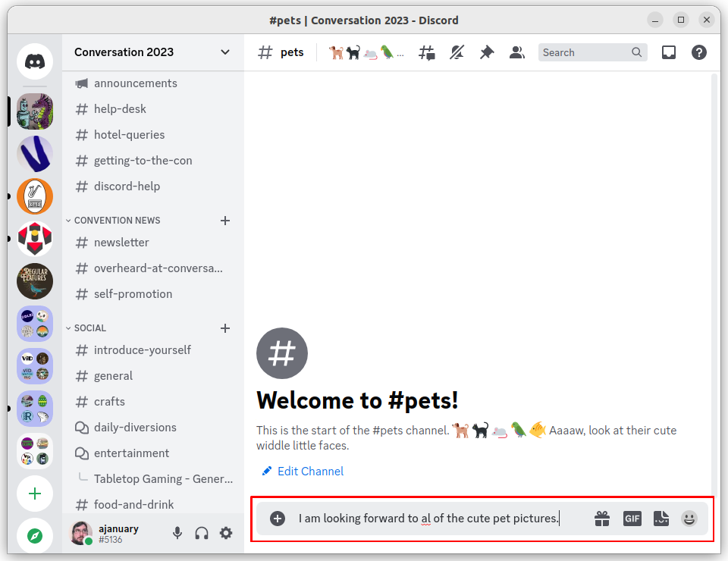Toggle notification settings bell icon
This screenshot has width=728, height=561.
click(x=457, y=52)
